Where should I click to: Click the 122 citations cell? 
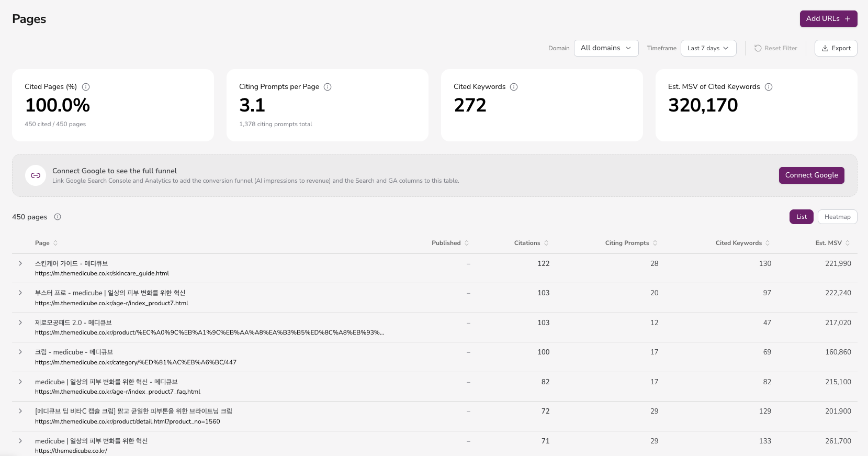pyautogui.click(x=544, y=263)
